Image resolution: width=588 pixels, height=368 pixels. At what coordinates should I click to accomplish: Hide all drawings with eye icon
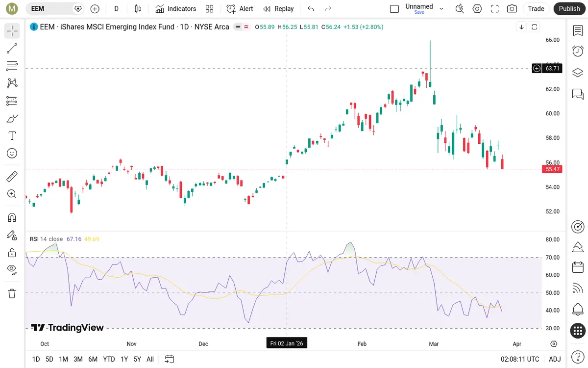point(12,269)
